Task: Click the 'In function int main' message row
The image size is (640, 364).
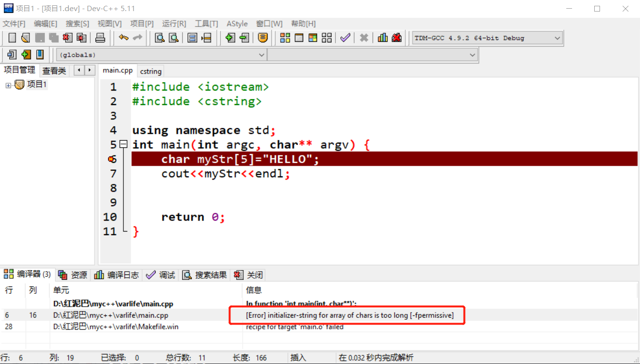Action: click(x=320, y=304)
